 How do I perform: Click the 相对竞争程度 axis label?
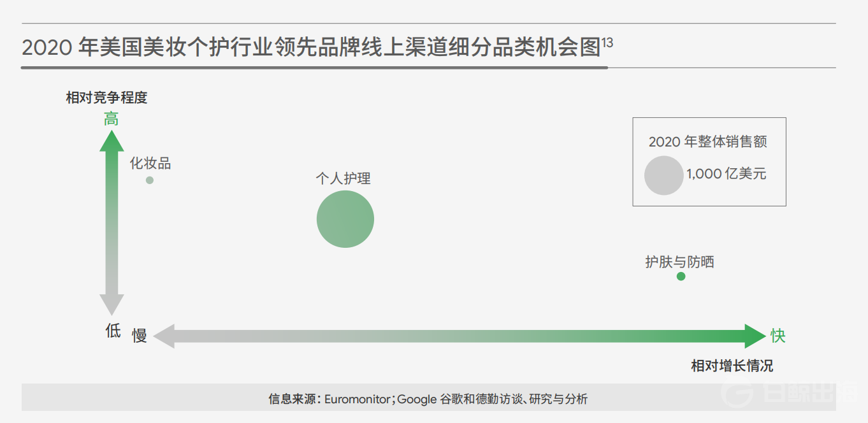[x=106, y=97]
